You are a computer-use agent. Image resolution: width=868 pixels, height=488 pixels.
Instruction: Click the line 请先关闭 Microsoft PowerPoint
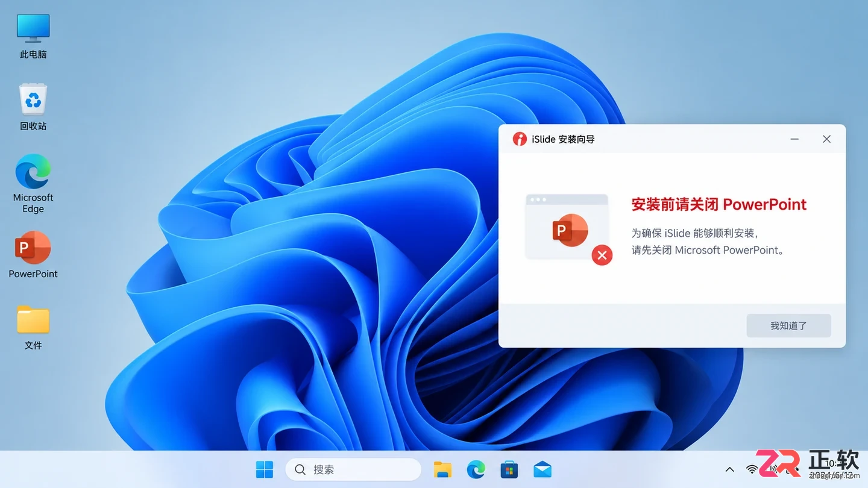click(709, 250)
